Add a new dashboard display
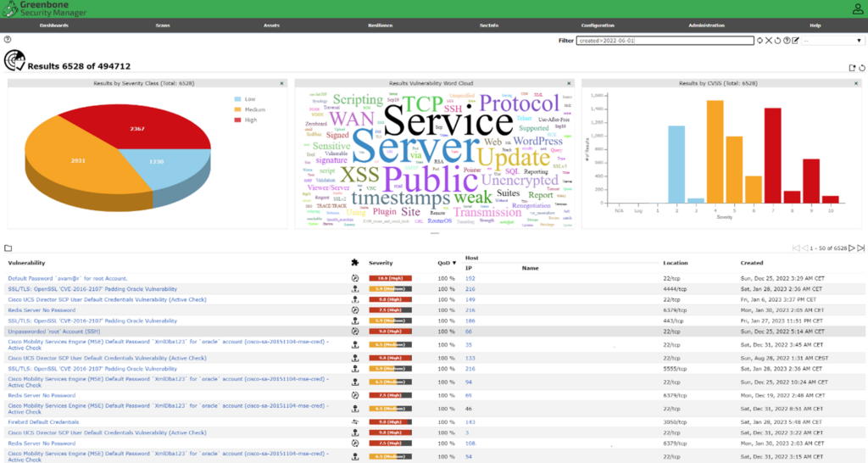 [852, 68]
